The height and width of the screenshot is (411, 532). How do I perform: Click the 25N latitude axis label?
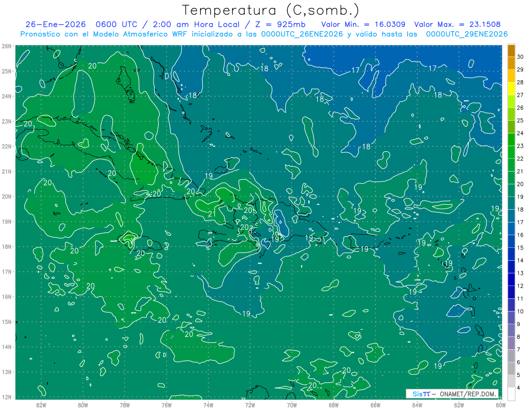click(x=7, y=71)
